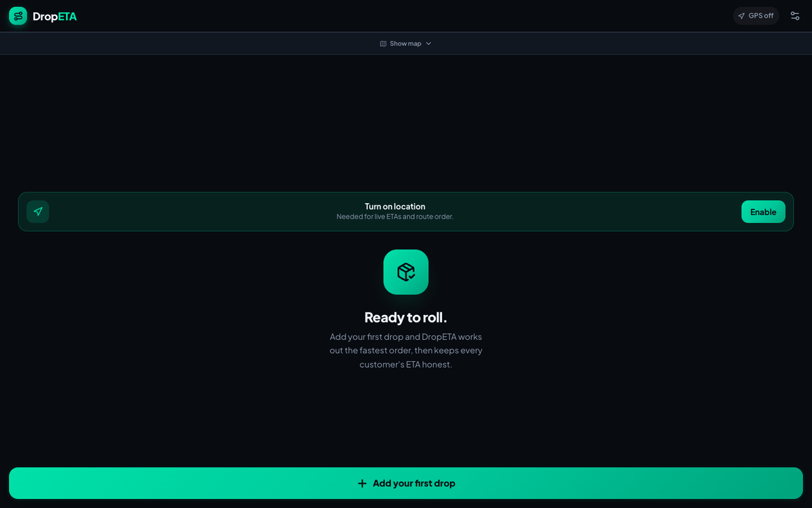Click the DropETA brand name text
812x508 pixels.
(x=55, y=17)
